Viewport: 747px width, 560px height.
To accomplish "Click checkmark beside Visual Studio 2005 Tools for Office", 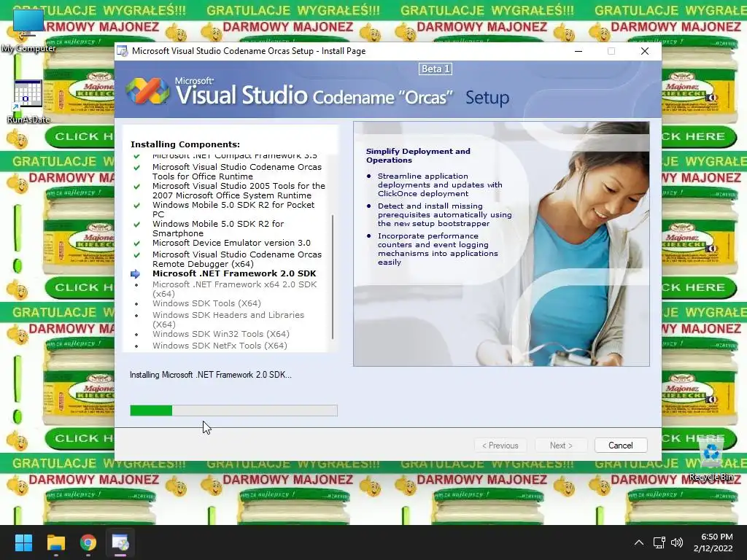I will 136,186.
